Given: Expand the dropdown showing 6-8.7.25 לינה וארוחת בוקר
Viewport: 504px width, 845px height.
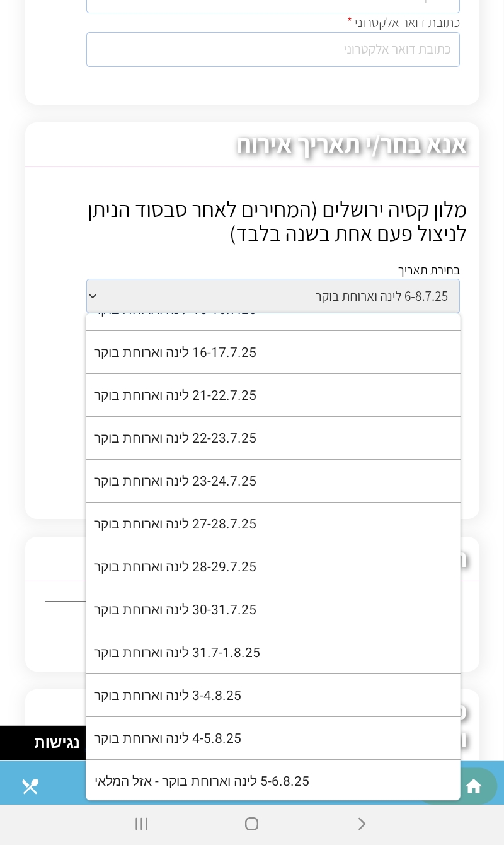Looking at the screenshot, I should pyautogui.click(x=273, y=296).
